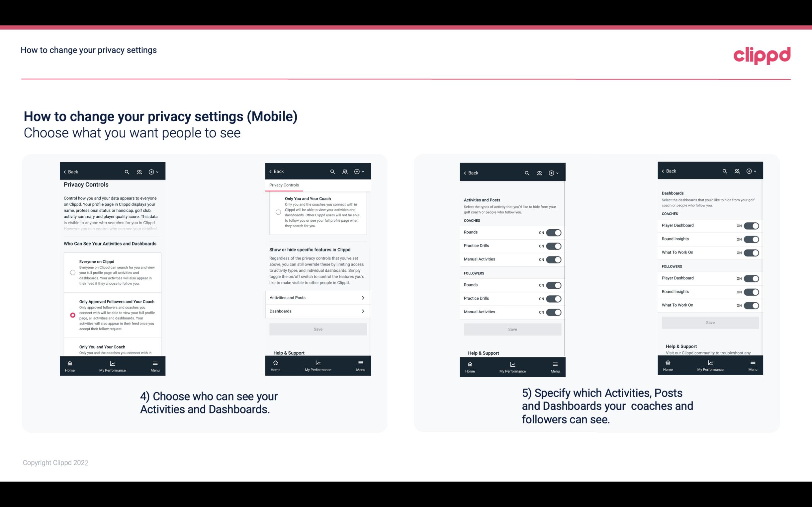
Task: Toggle Rounds ON for Coaches
Action: (553, 233)
